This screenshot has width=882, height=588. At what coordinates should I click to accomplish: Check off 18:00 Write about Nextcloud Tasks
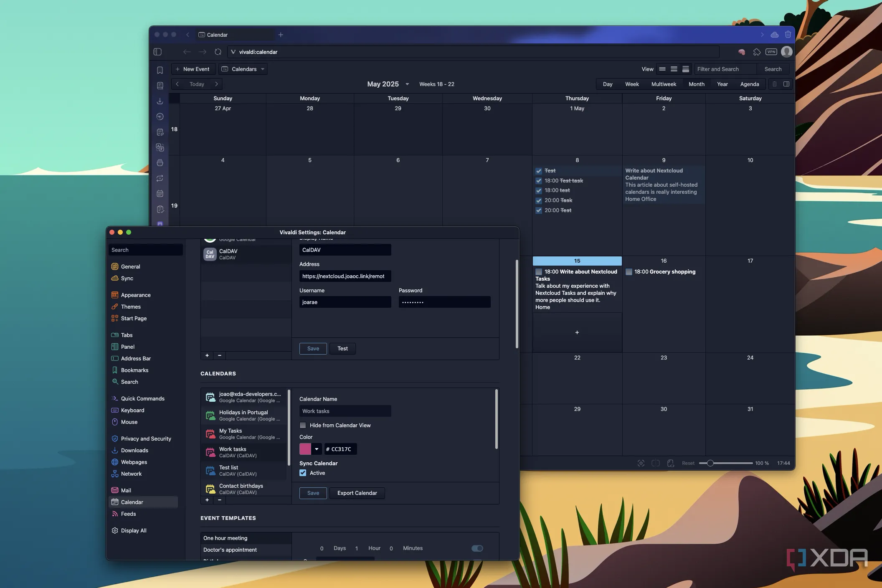[x=539, y=272]
